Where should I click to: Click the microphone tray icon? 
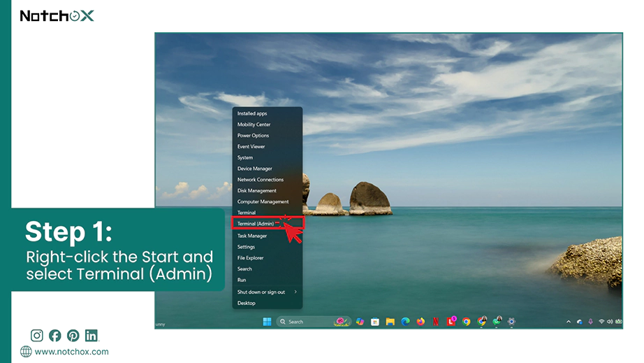tap(591, 322)
